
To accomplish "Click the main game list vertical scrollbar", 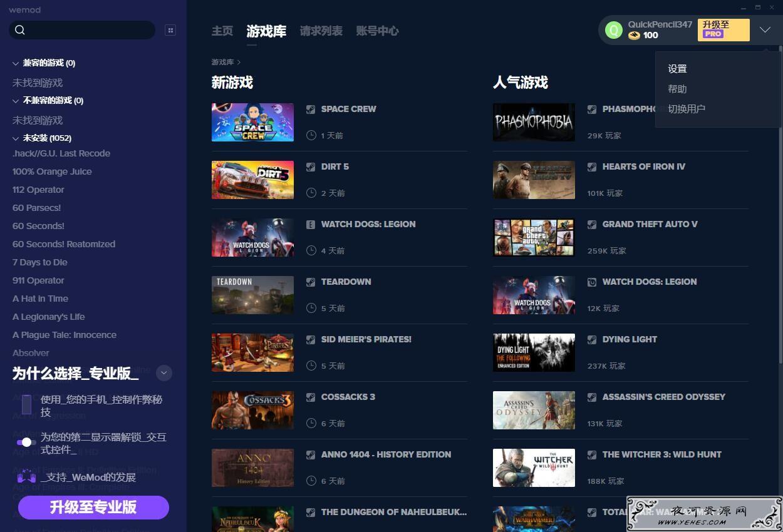I will tap(780, 205).
